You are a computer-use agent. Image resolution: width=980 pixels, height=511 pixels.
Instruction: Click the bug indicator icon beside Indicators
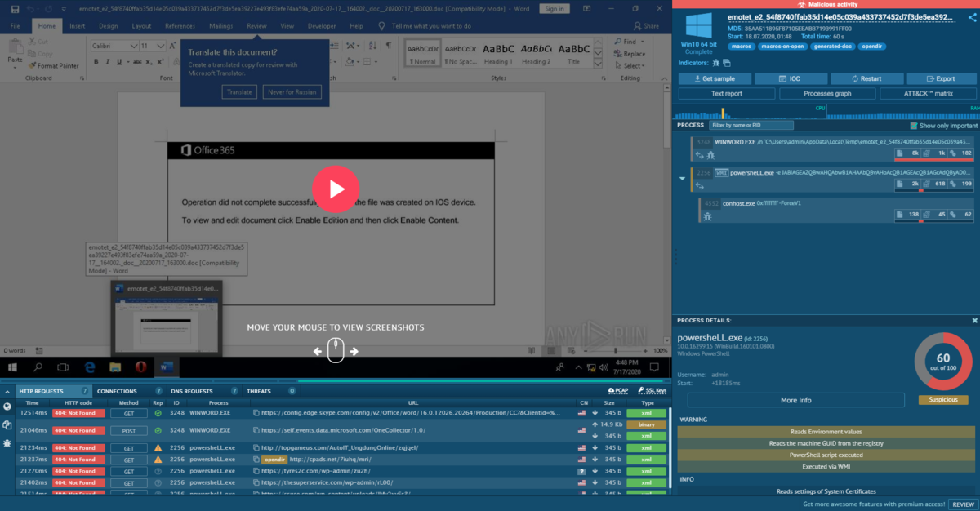(x=715, y=62)
